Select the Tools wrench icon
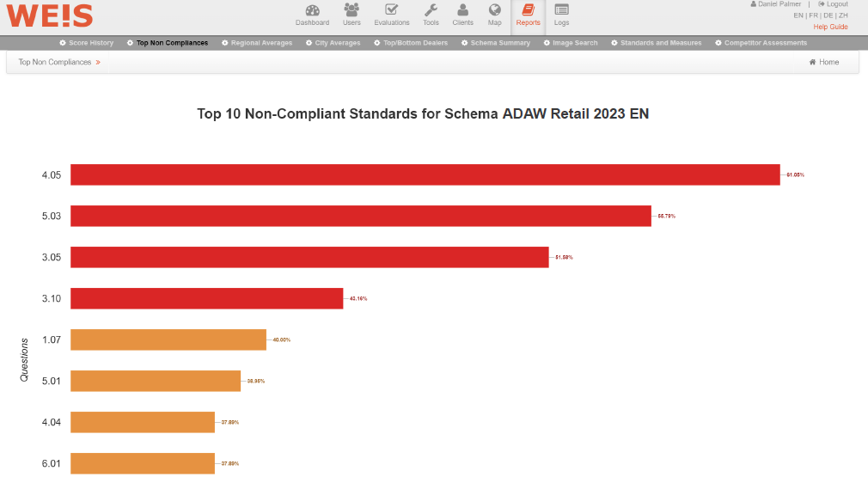 tap(431, 10)
